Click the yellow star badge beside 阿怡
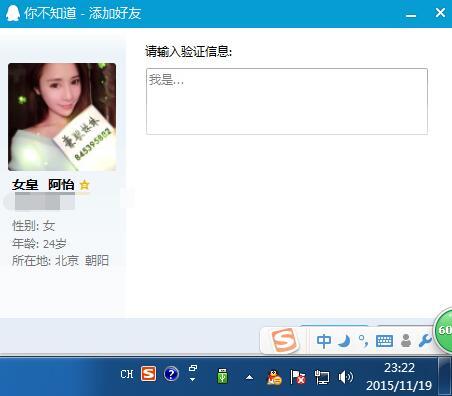This screenshot has width=452, height=396. 85,184
